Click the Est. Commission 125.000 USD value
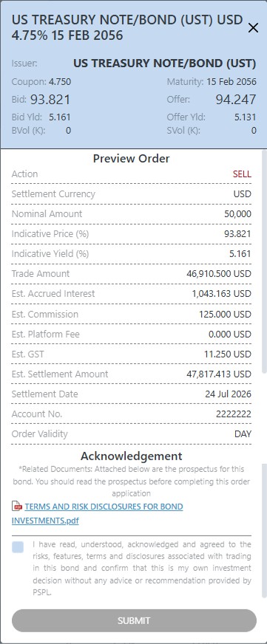Viewport: 267px width, 644px height. pos(225,314)
